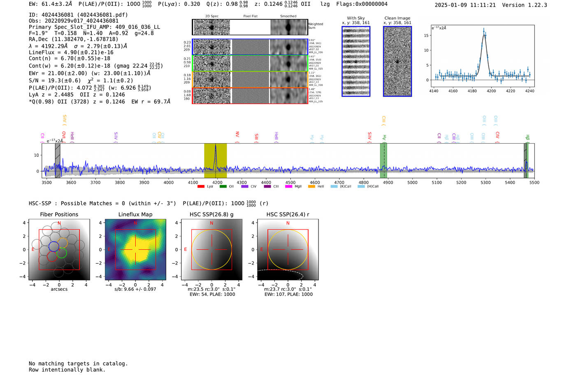Screen dimensions: 576x392
Task: Open the Weighted Sum 2D spectrum strip
Action: click(x=250, y=27)
